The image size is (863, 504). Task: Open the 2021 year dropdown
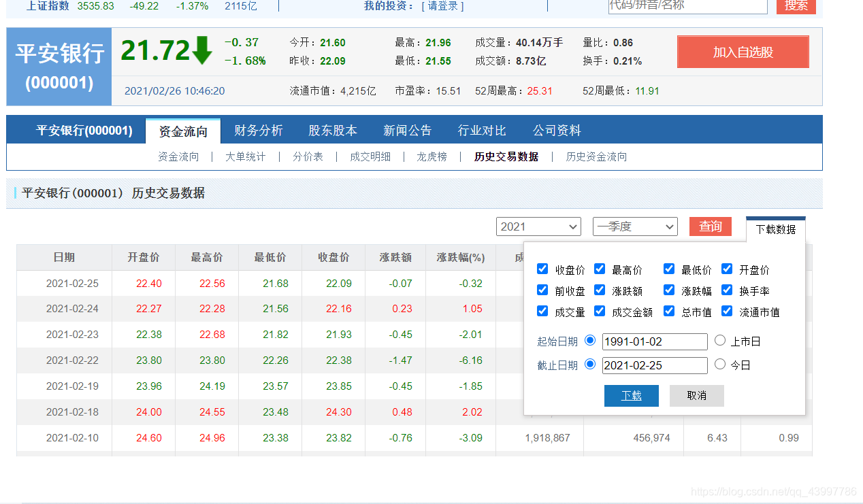pos(538,226)
